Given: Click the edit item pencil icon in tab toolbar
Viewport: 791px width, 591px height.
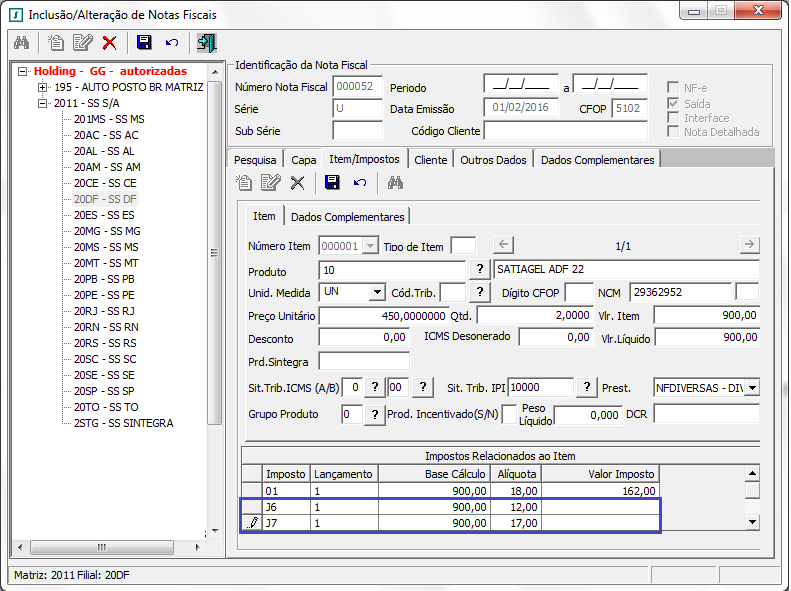Looking at the screenshot, I should coord(270,182).
